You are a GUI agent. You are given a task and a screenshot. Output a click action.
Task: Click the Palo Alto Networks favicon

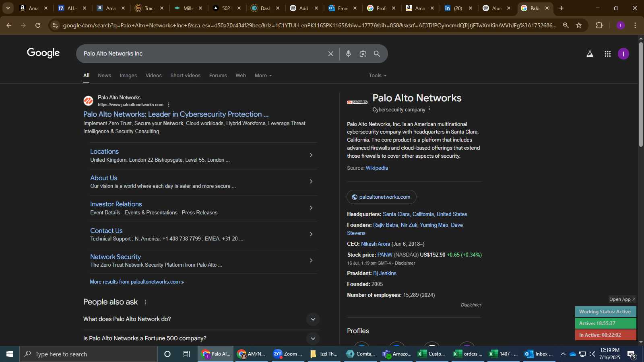click(88, 101)
